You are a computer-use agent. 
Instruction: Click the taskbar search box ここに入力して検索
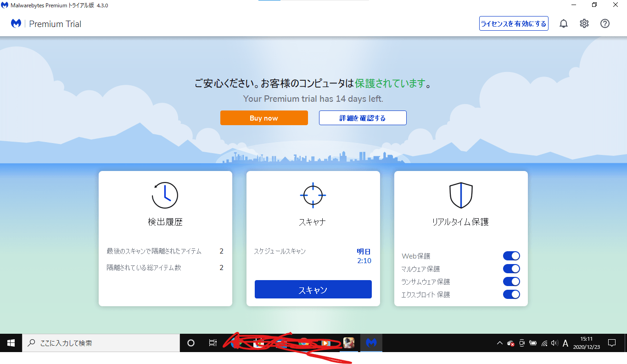[101, 343]
